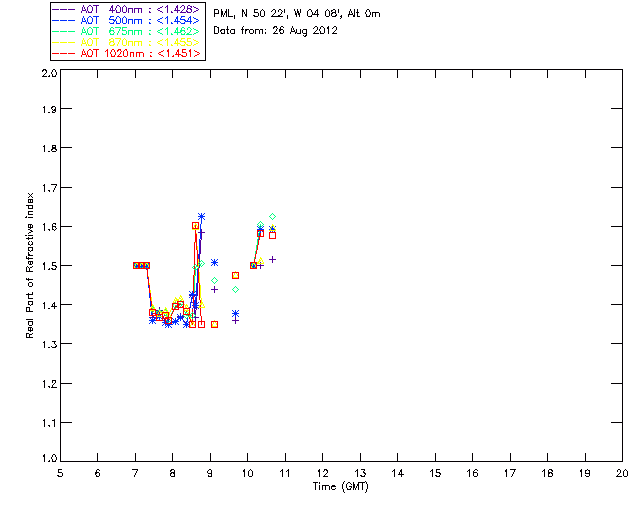Click the x-axis tick label 7
640x512 pixels.
tap(135, 473)
